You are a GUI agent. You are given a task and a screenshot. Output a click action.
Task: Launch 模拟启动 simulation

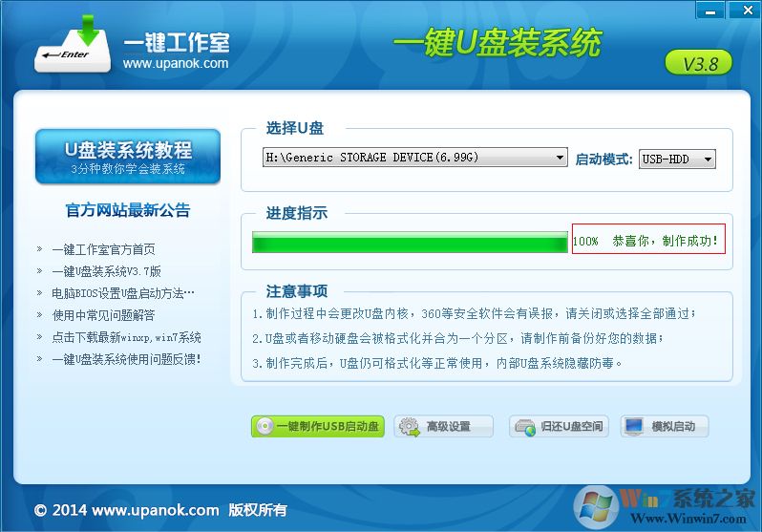click(x=665, y=427)
